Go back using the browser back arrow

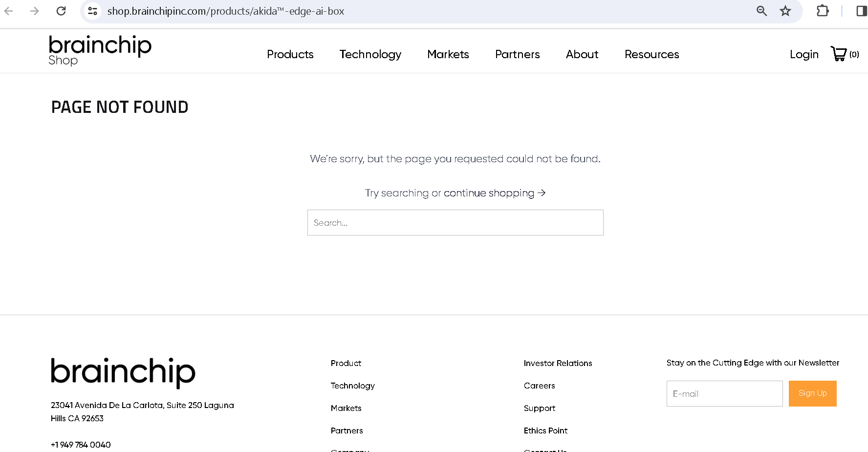click(x=9, y=11)
